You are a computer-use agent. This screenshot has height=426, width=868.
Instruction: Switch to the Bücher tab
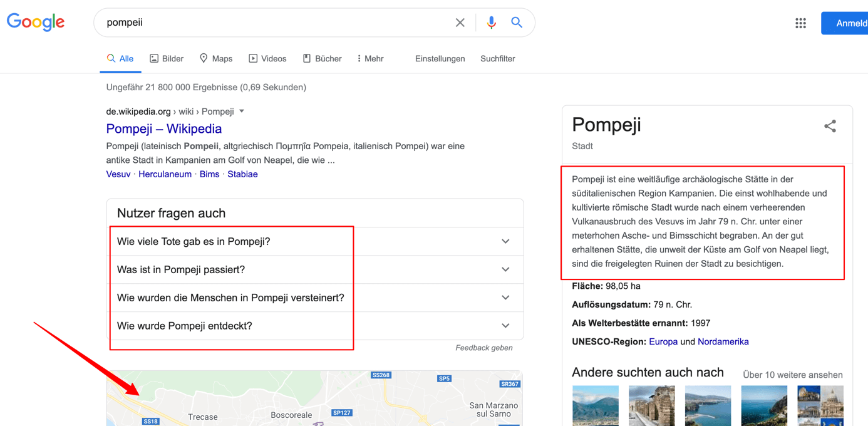point(323,58)
